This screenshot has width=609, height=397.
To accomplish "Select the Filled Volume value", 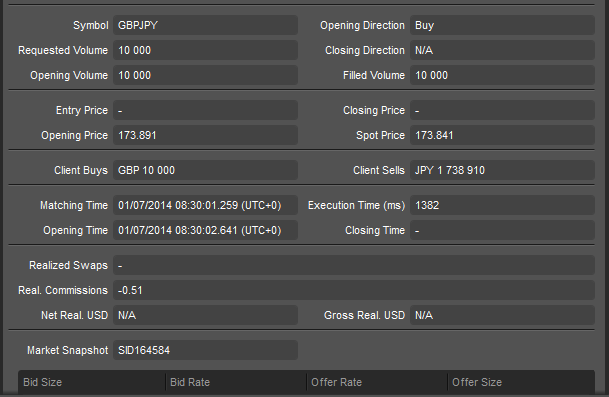I will pyautogui.click(x=502, y=75).
